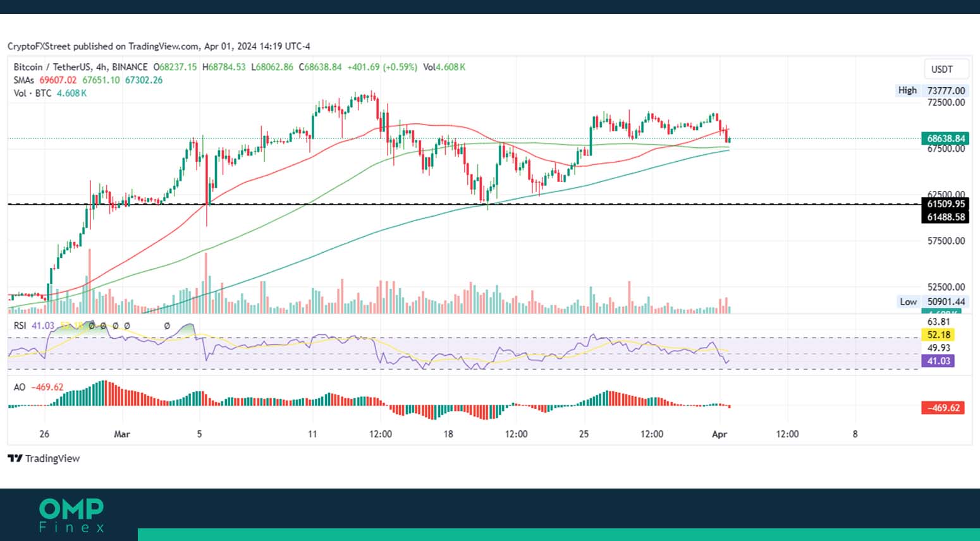Click the black price tag 61509.95
This screenshot has height=541, width=980.
[x=945, y=204]
